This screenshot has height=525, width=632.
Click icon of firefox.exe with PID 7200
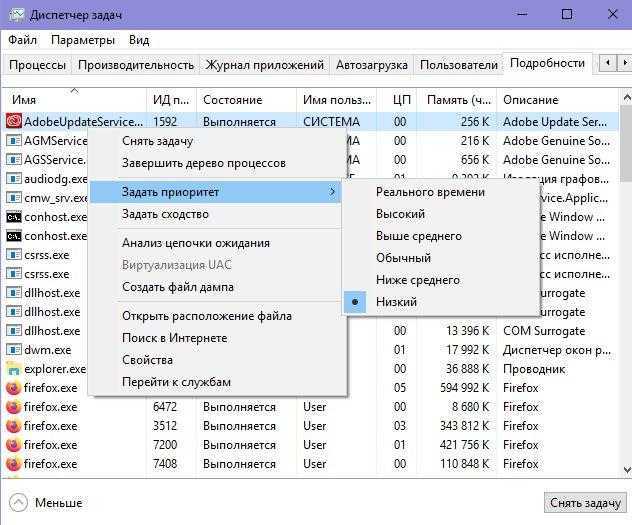[x=13, y=445]
